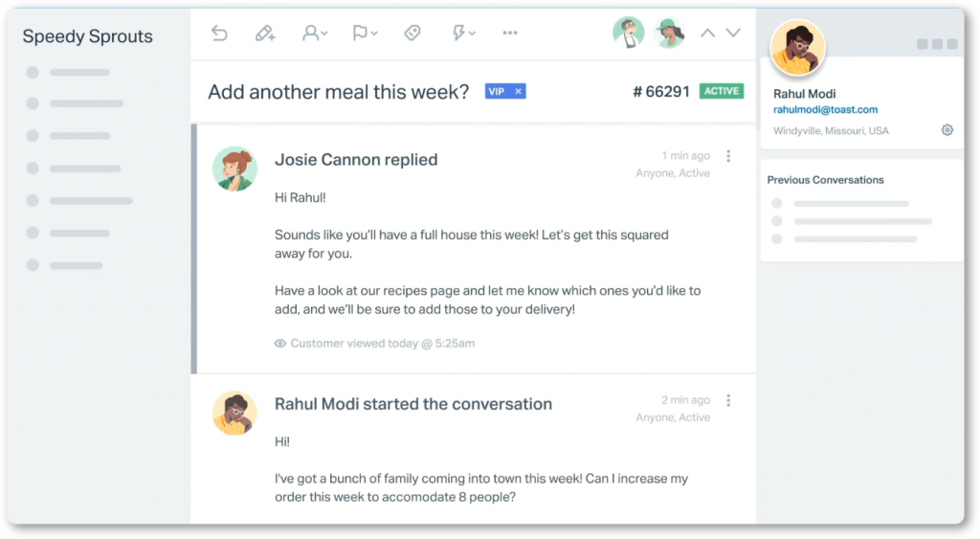Click the rahulmodi@toast.com email link

pyautogui.click(x=825, y=110)
